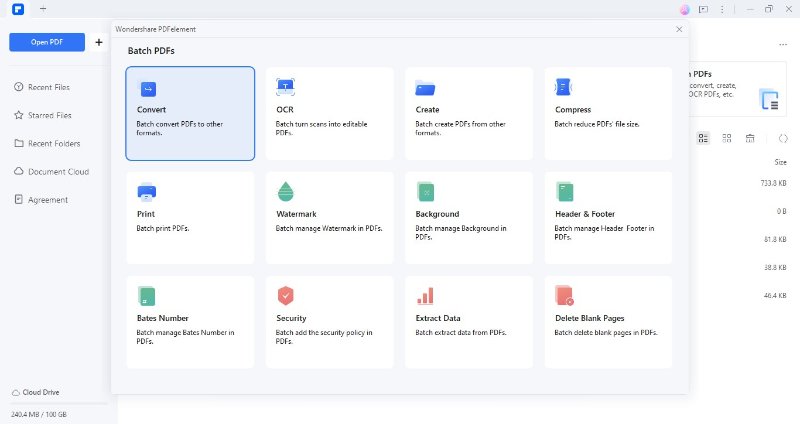
Task: Click the collapse arrows icon at right
Action: pos(783,138)
